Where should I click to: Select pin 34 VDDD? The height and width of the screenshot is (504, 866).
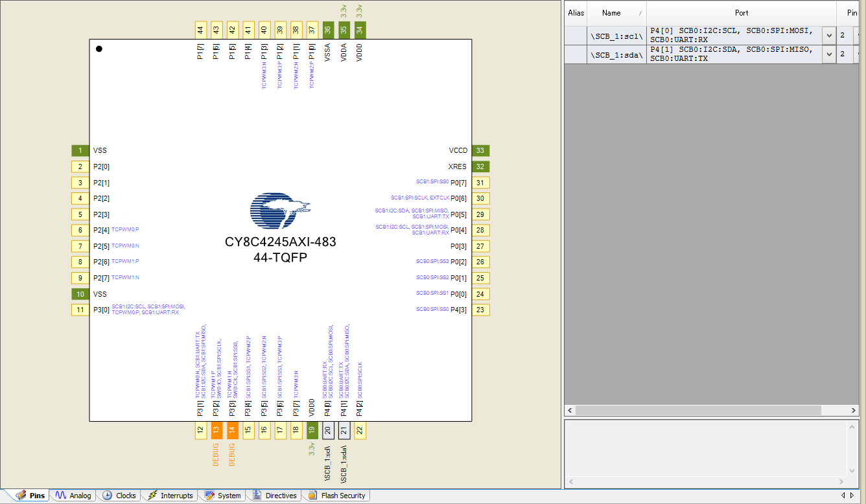[360, 30]
